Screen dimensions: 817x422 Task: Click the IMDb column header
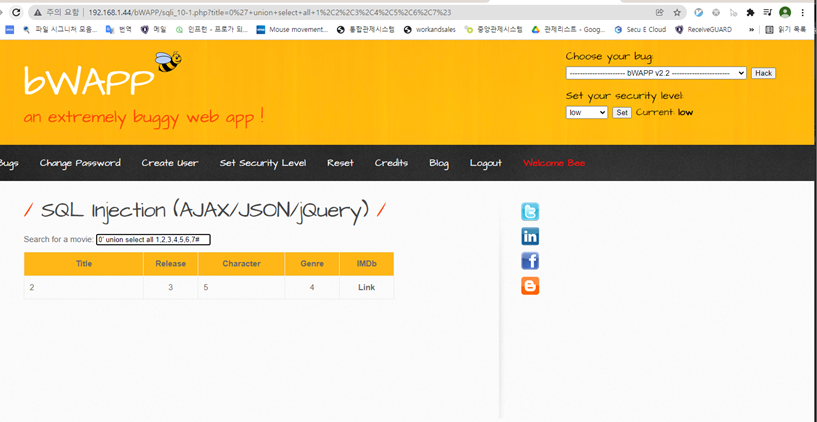[367, 264]
